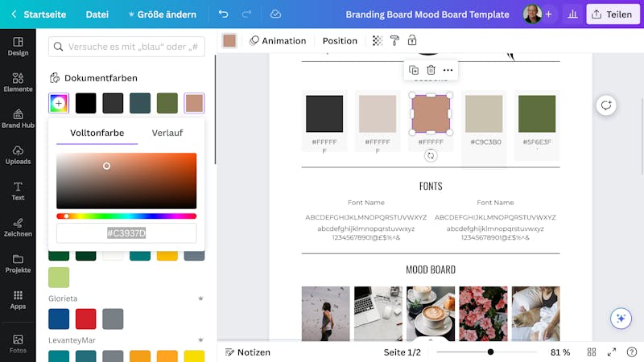
Task: Click the rotate handle below selected swatch
Action: [x=431, y=155]
